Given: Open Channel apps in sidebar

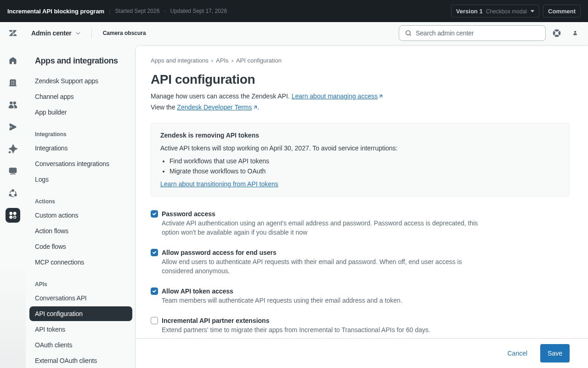Looking at the screenshot, I should click(x=81, y=97).
